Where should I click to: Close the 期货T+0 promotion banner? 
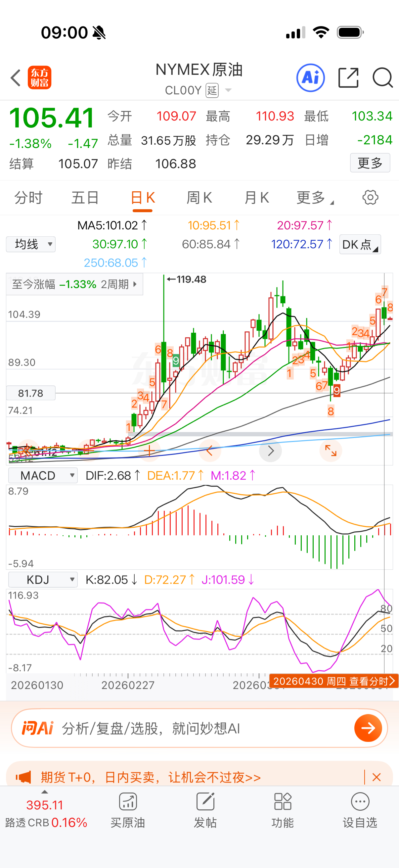coord(377,777)
